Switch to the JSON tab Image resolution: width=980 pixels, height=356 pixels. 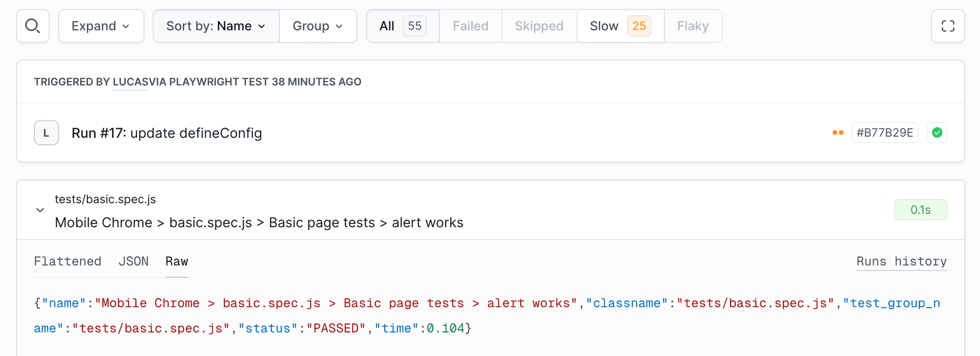coord(133,262)
